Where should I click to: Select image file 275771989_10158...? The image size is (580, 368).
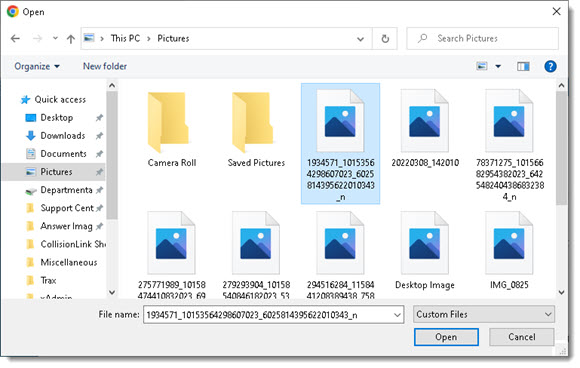coord(172,255)
